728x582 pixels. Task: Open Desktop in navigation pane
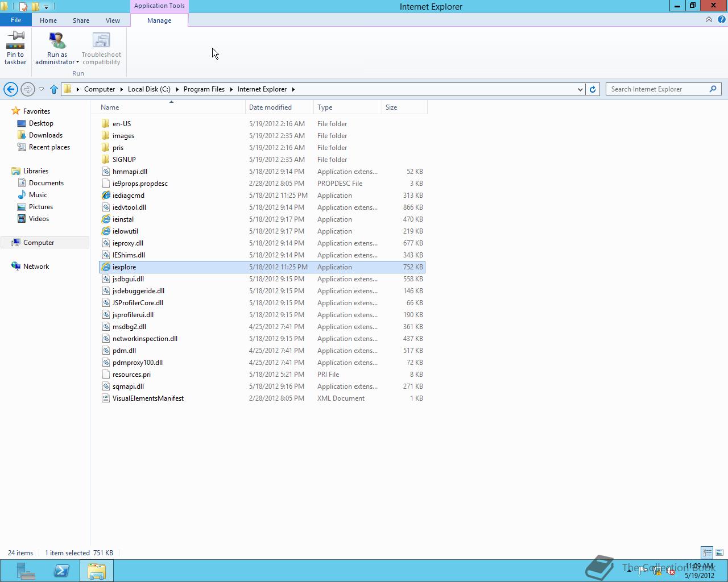pyautogui.click(x=41, y=123)
